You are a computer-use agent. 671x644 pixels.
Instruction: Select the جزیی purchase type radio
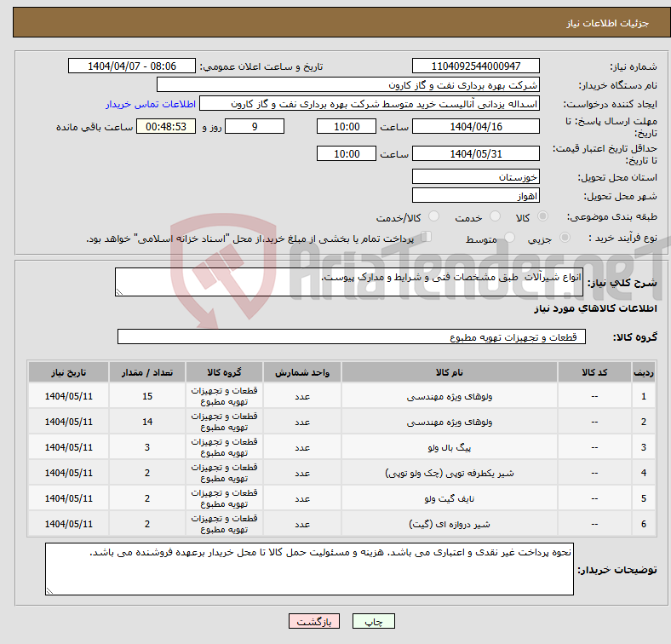(x=565, y=238)
